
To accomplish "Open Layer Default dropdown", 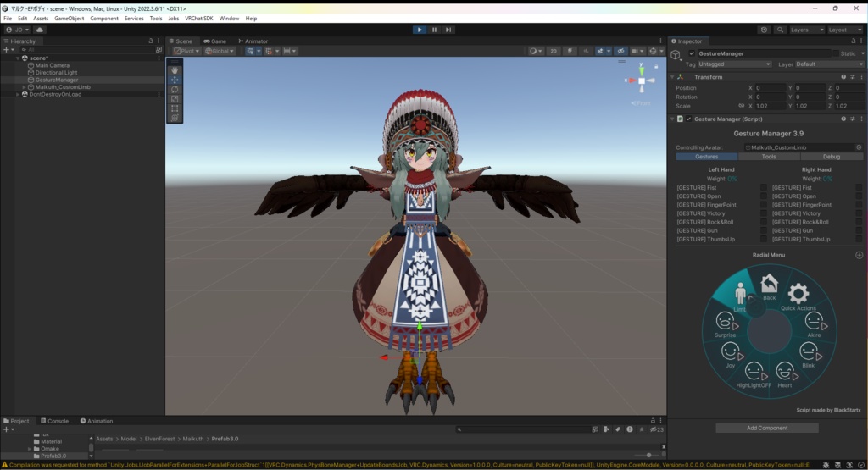I will 829,64.
